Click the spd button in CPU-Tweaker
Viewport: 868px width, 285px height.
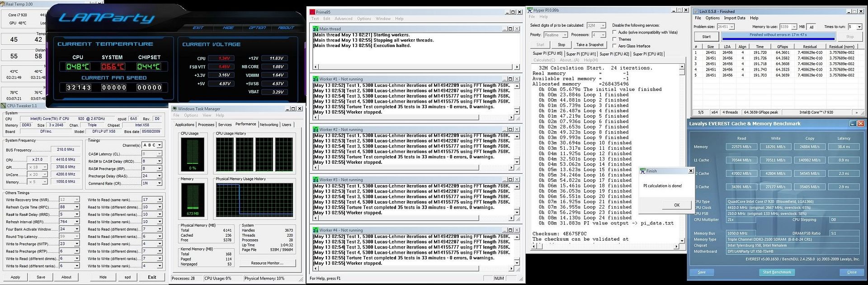[127, 277]
